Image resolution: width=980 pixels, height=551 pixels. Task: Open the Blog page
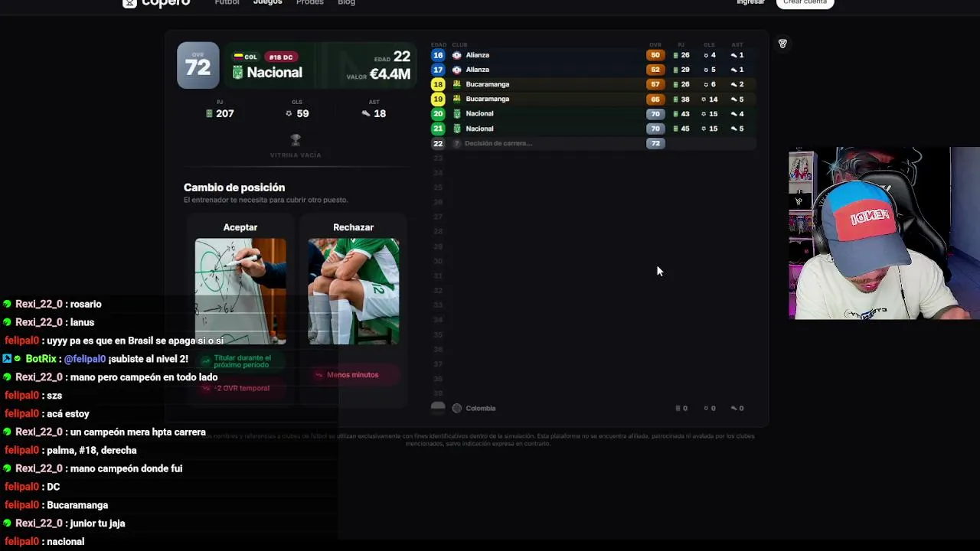pos(346,2)
